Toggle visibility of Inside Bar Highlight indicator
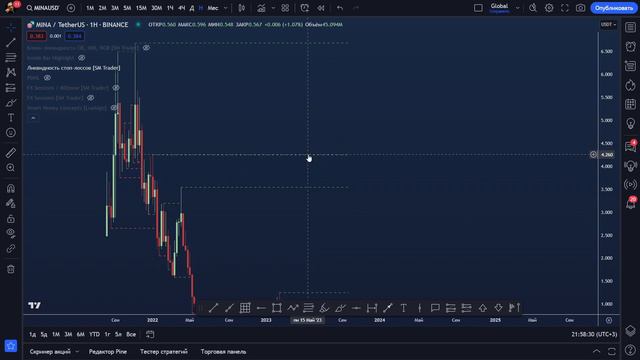 pyautogui.click(x=81, y=58)
